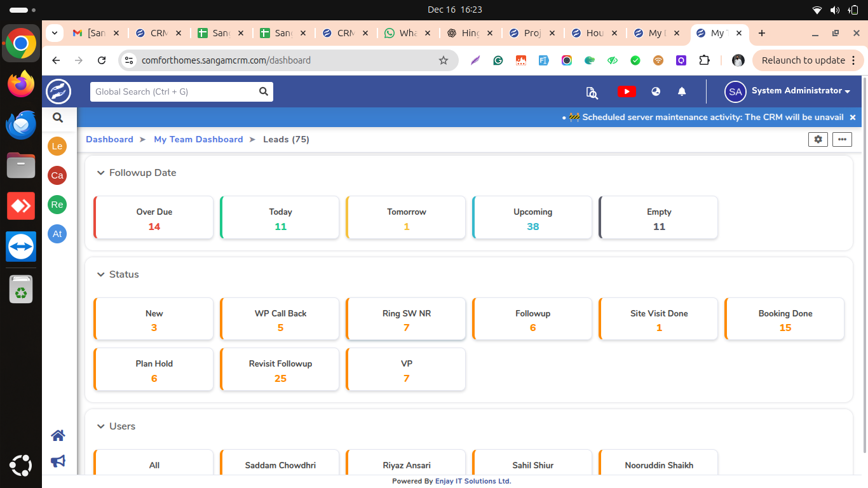Open the notifications bell
The image size is (868, 488).
[x=682, y=91]
